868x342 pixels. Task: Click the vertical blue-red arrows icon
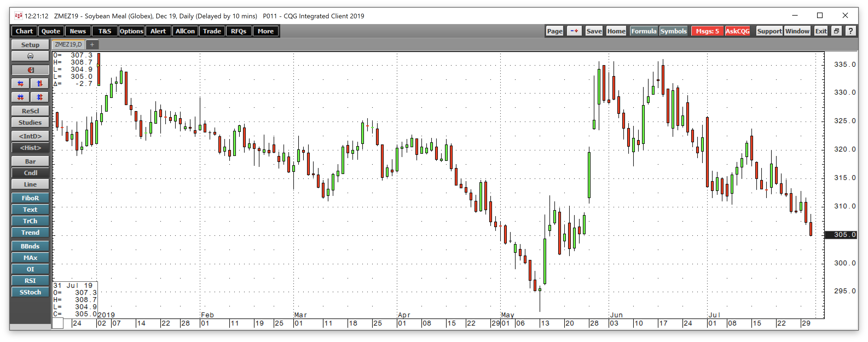point(40,83)
